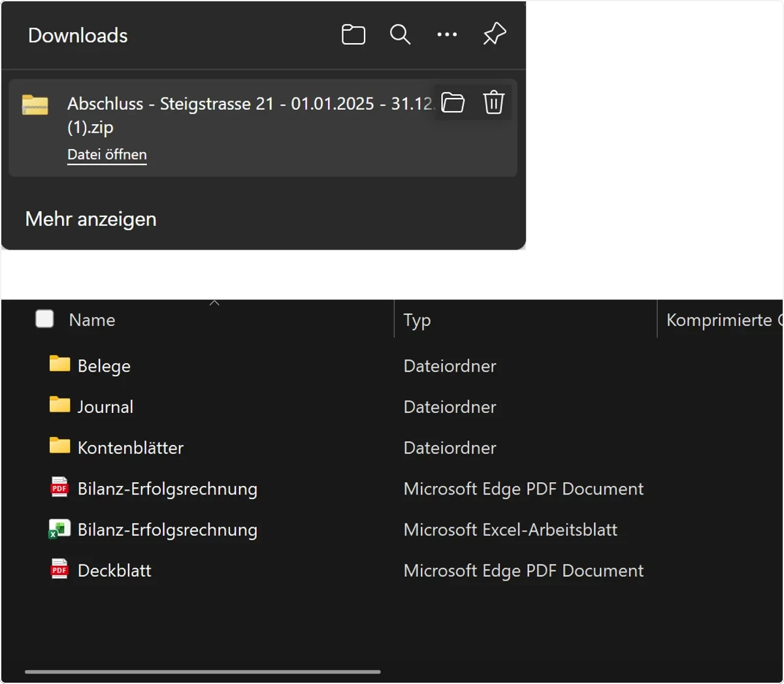
Task: Open the downloads folder icon in header
Action: pyautogui.click(x=353, y=35)
